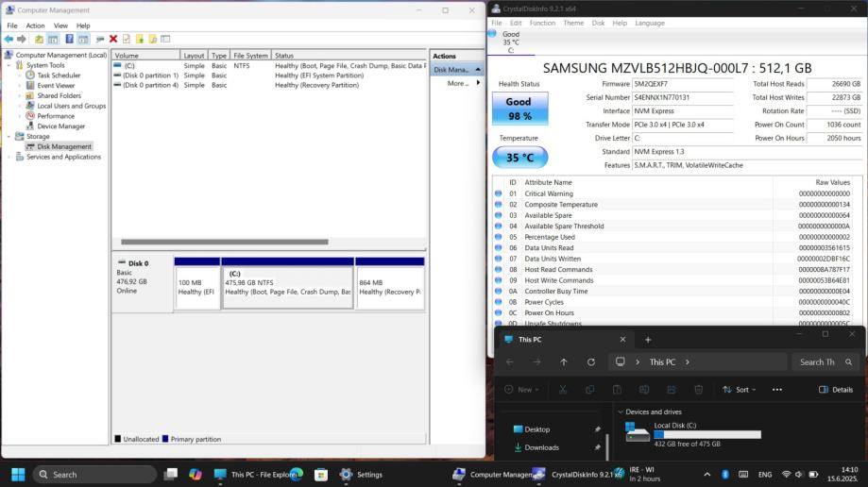Add a new tab in File Explorer
The width and height of the screenshot is (868, 487).
pos(648,340)
